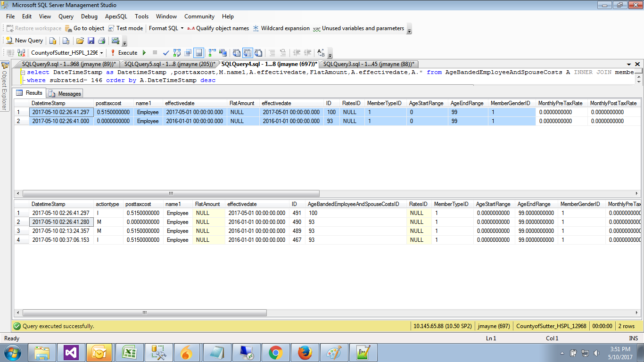Open Excel from the taskbar
The height and width of the screenshot is (362, 644).
point(129,353)
